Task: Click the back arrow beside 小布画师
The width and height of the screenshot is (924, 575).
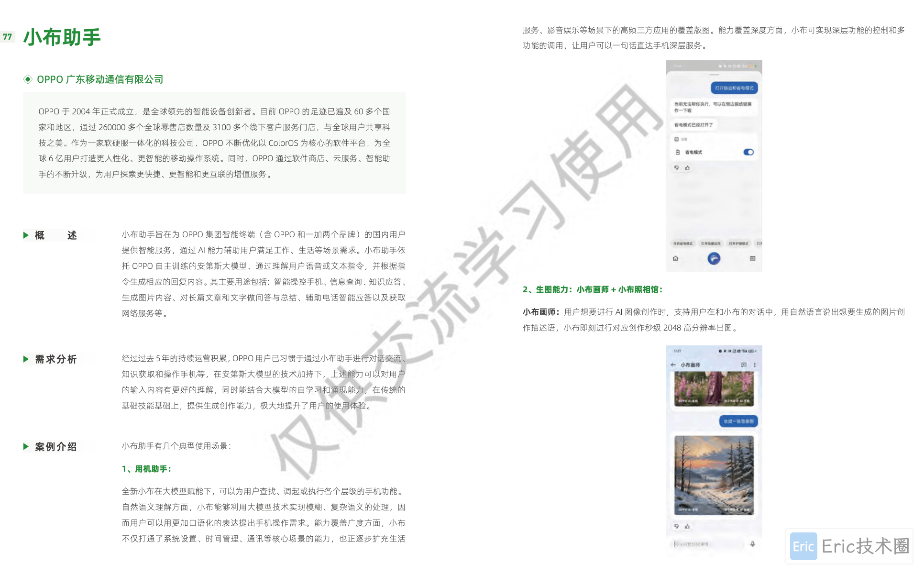Action: (x=673, y=365)
